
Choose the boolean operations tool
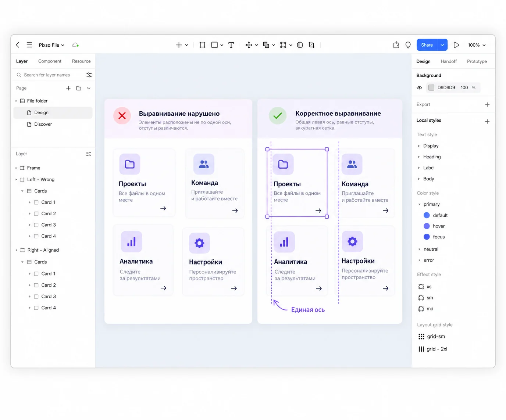(x=266, y=45)
